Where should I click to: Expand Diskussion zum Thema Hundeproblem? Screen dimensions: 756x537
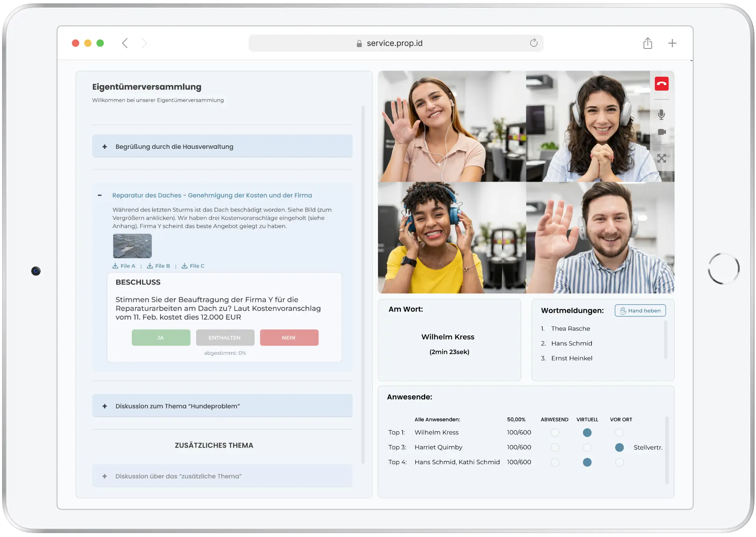(105, 406)
